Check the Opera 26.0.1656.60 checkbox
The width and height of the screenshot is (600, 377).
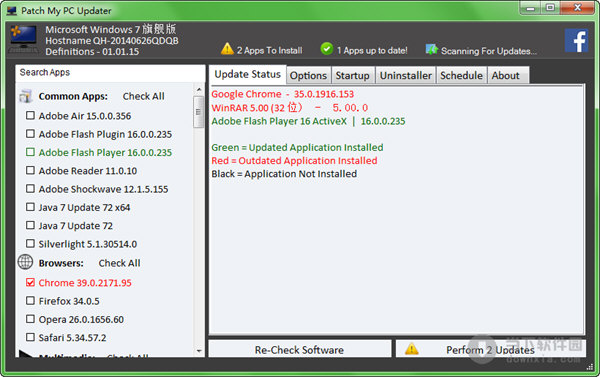pyautogui.click(x=30, y=319)
